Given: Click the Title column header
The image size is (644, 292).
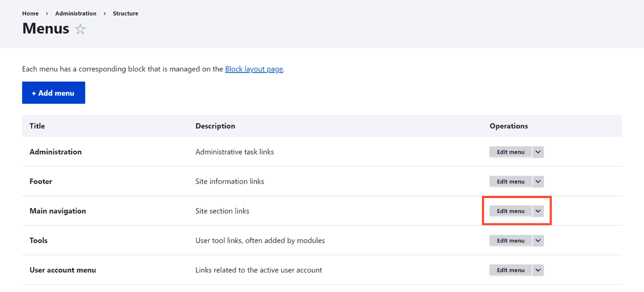Looking at the screenshot, I should point(37,126).
